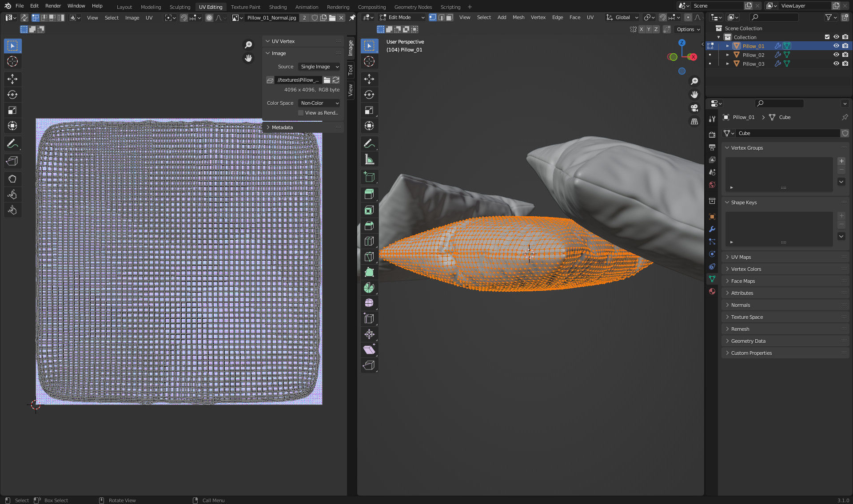Screen dimensions: 853x504
Task: Click the Rotate tool in UV editor
Action: pyautogui.click(x=12, y=95)
